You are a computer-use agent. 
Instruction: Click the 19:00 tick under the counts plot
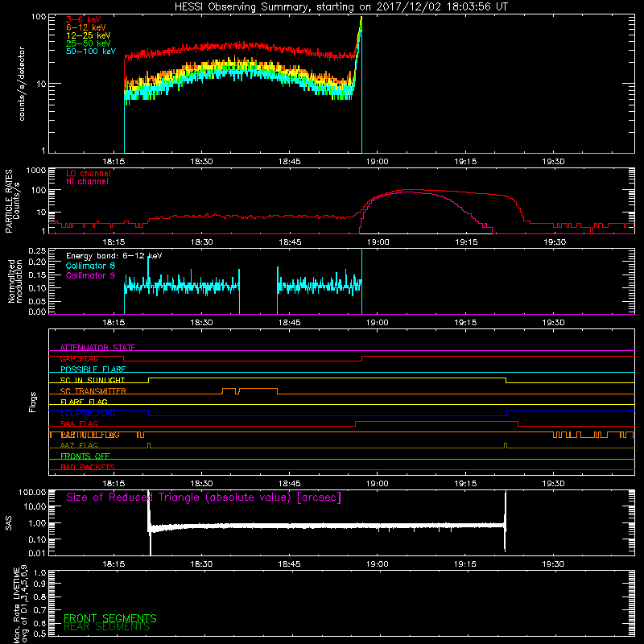coord(377,162)
